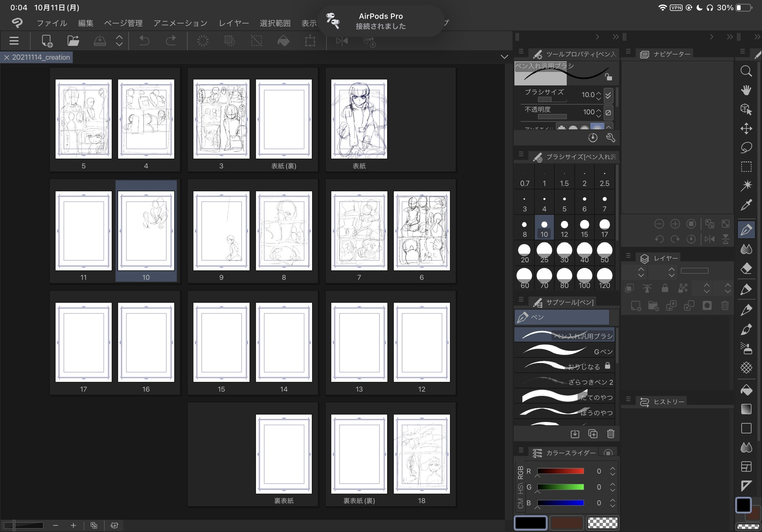Select the active Pen tool in toolbar

pyautogui.click(x=746, y=229)
